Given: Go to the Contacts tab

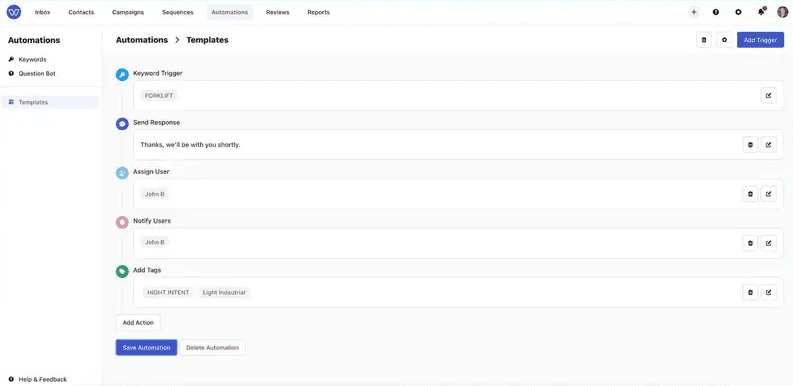Looking at the screenshot, I should coord(81,12).
